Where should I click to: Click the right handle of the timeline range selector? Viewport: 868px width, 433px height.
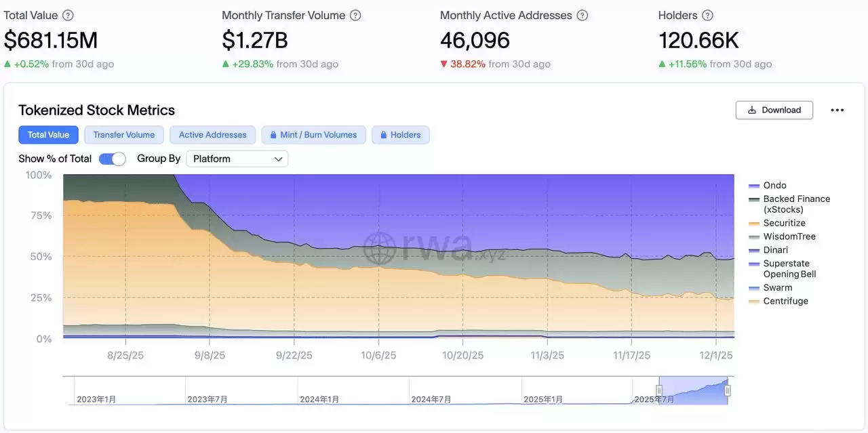(729, 390)
